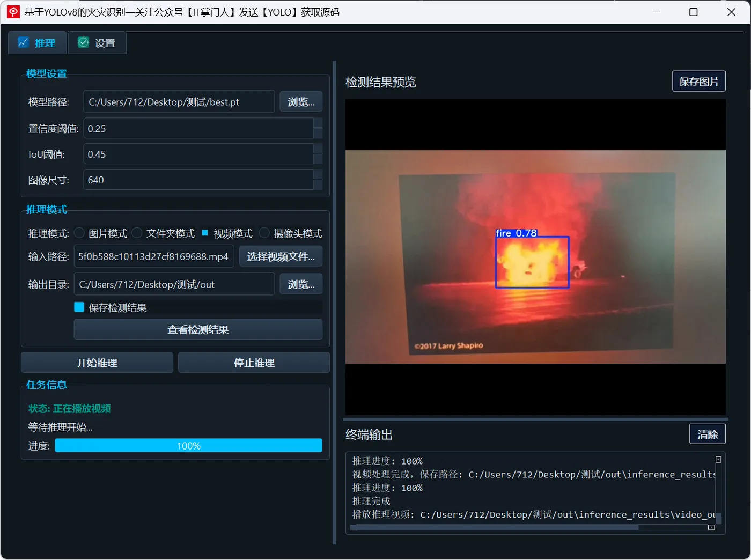751x560 pixels.
Task: Click the chart icon on the 推理 tab
Action: point(23,42)
